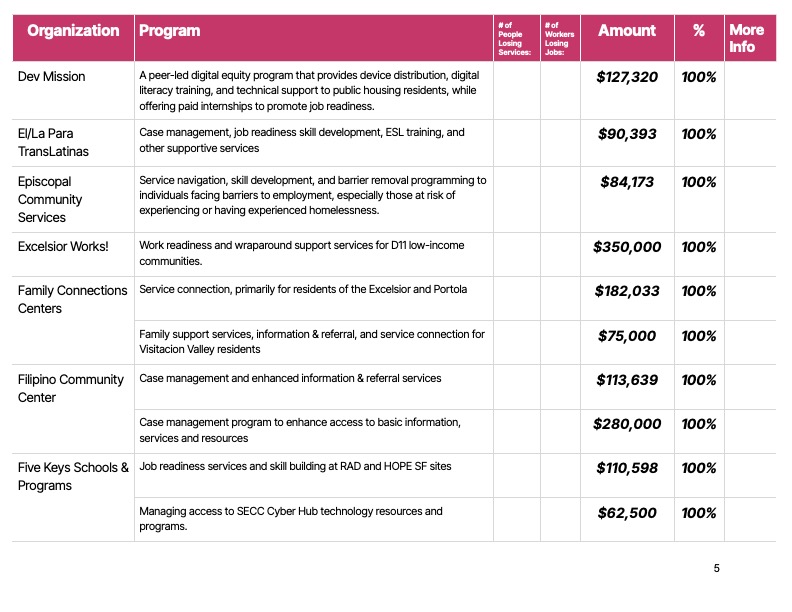Screen dimensions: 792x612
Task: Click the $350,000 amount
Action: coord(627,247)
